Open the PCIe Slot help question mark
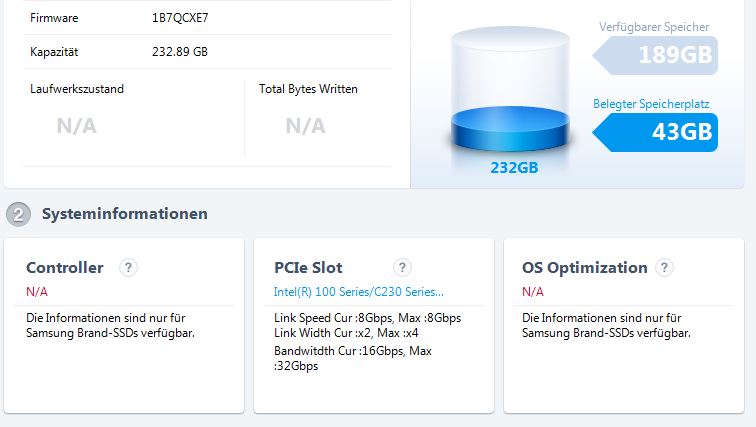The height and width of the screenshot is (427, 756). point(402,267)
